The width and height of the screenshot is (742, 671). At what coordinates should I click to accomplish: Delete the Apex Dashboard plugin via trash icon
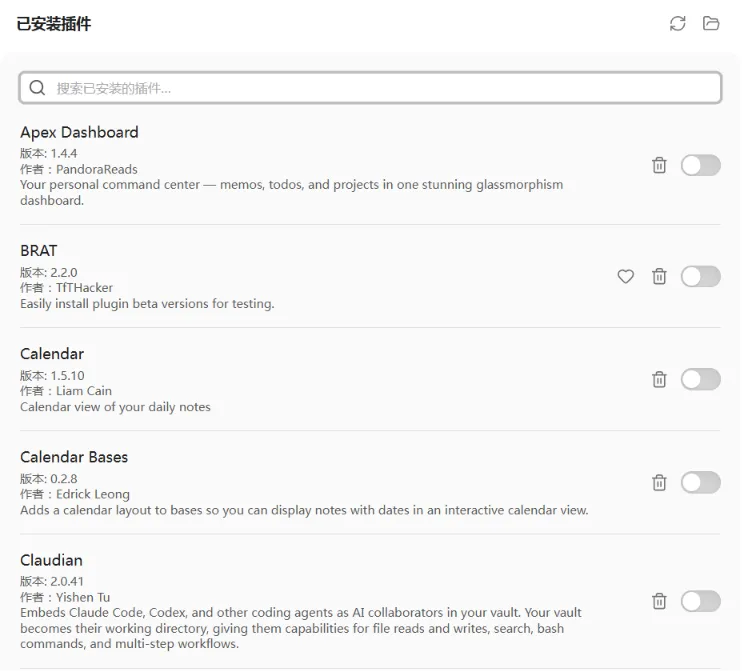point(659,165)
